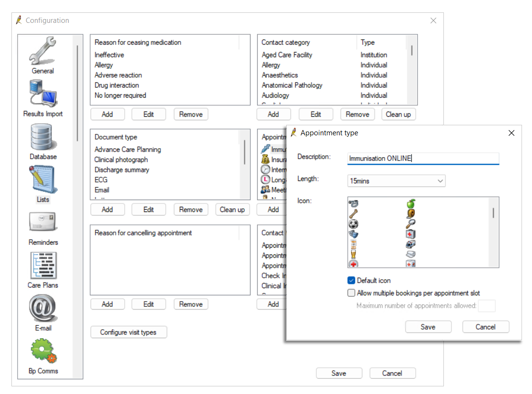
Task: Remove the selected contact category
Action: [x=358, y=114]
